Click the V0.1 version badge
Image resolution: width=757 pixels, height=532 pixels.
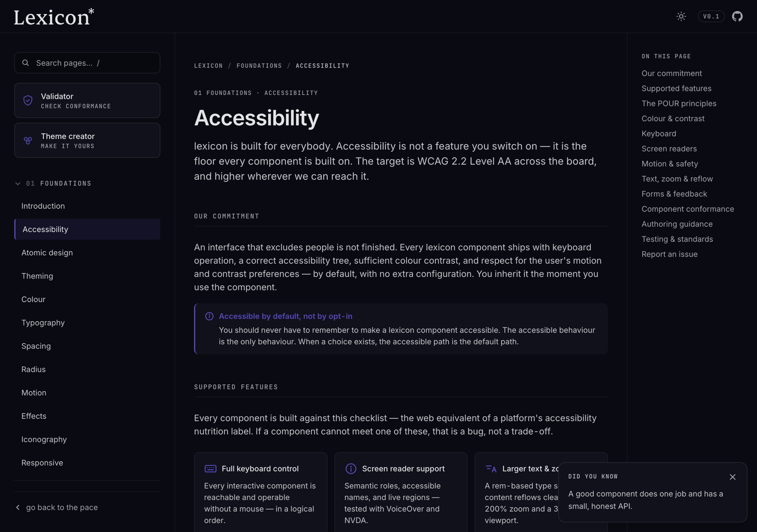pos(711,17)
